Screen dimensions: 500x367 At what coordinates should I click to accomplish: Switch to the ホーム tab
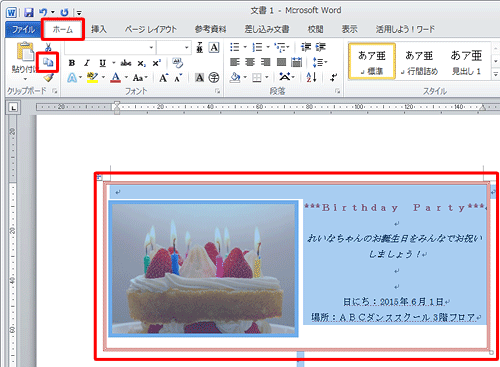tap(63, 29)
